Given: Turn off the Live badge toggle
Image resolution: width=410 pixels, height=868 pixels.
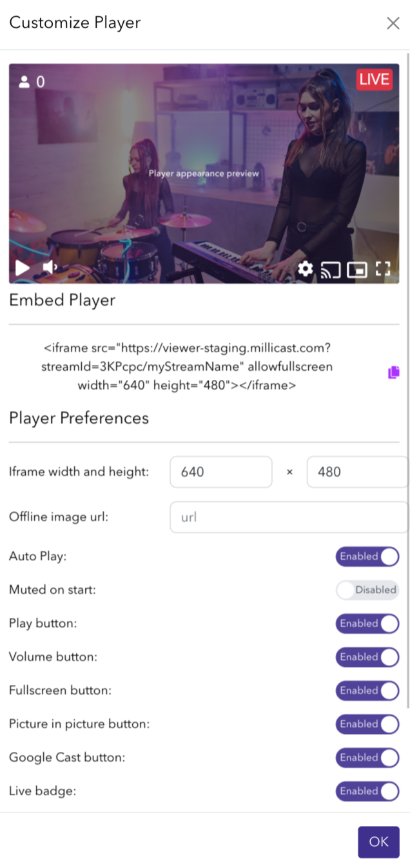Looking at the screenshot, I should (x=367, y=791).
